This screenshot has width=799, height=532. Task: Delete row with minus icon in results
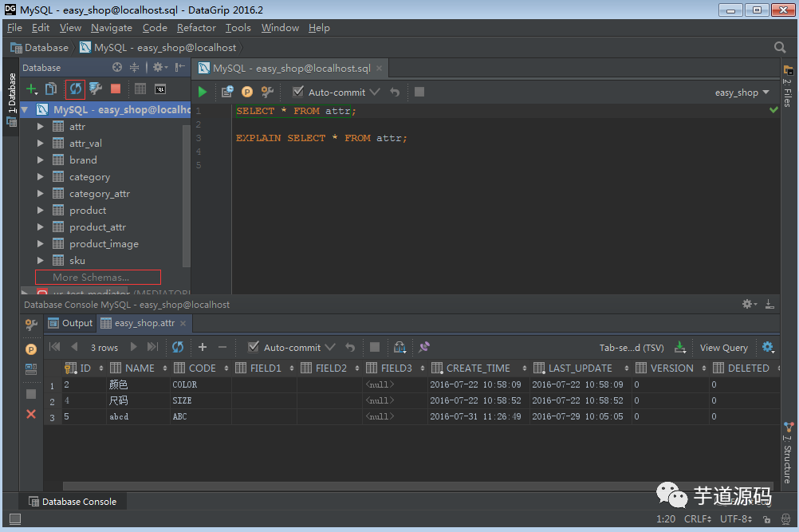(x=222, y=347)
